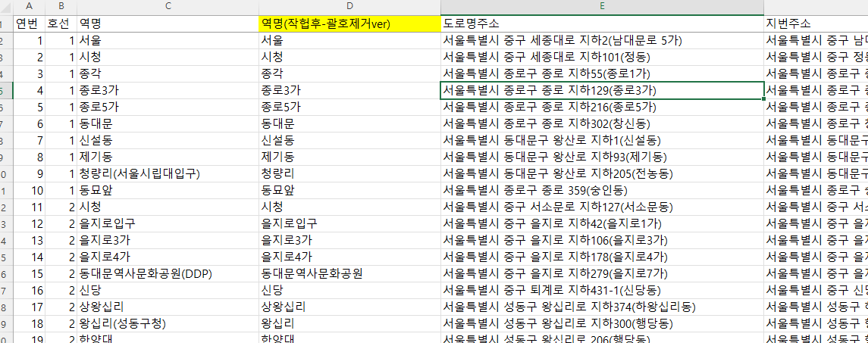Select column B header
Screen dimensions: 868x343
pyautogui.click(x=59, y=7)
